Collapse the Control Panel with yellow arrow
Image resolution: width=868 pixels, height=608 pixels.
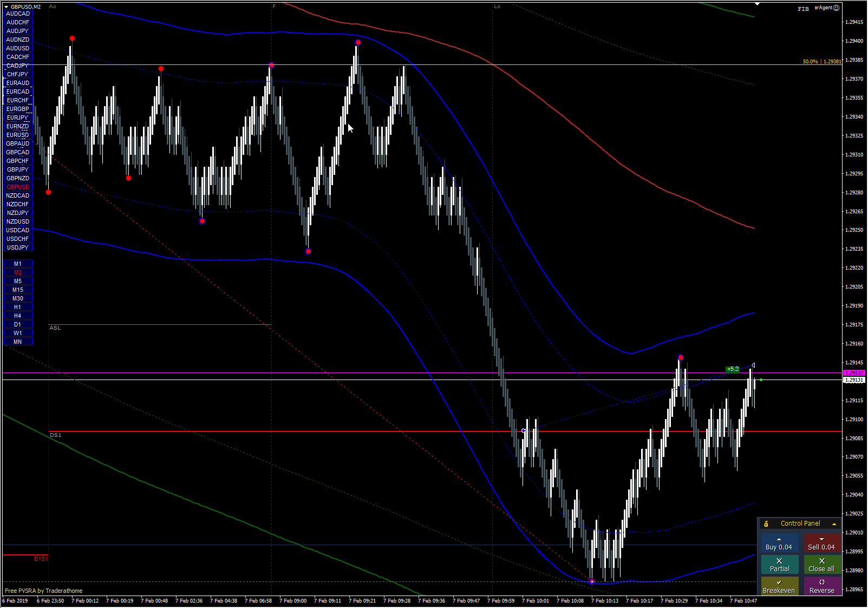(x=834, y=524)
